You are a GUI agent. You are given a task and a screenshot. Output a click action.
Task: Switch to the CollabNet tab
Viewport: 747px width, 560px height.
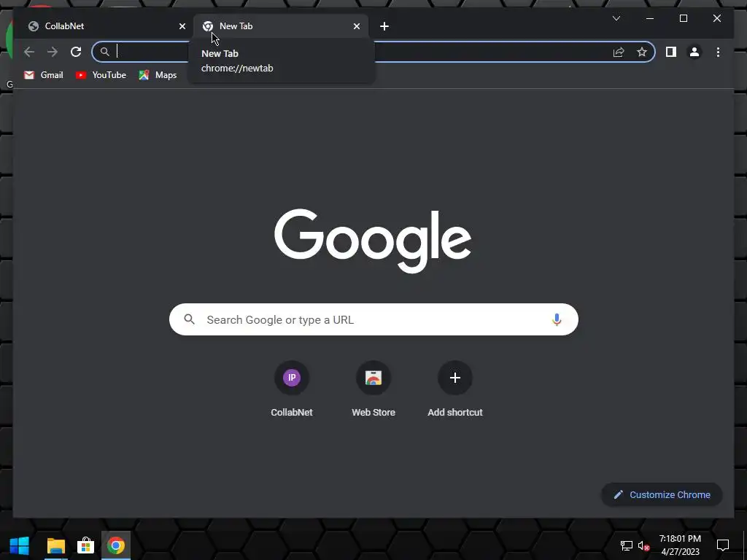click(102, 26)
